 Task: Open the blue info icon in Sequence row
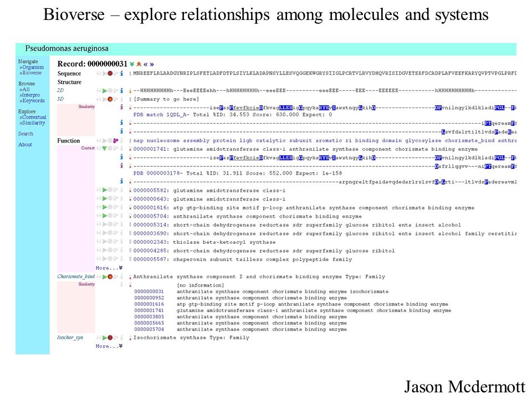[121, 73]
